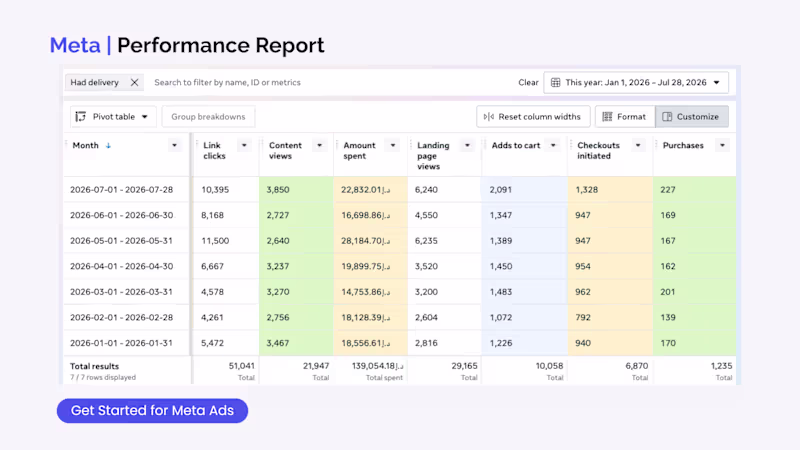Click the Format grid icon
Screen dimensions: 800x450
[x=607, y=116]
